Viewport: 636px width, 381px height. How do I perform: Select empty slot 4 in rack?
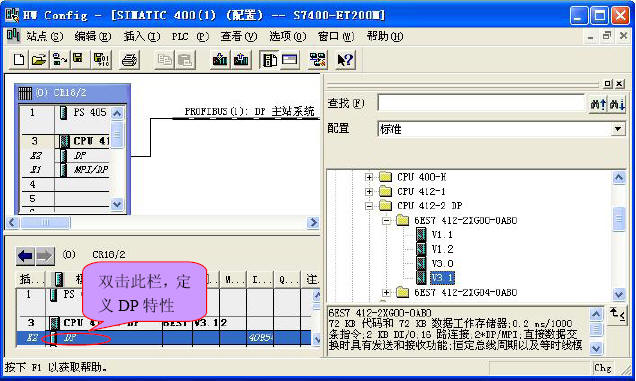[x=65, y=184]
